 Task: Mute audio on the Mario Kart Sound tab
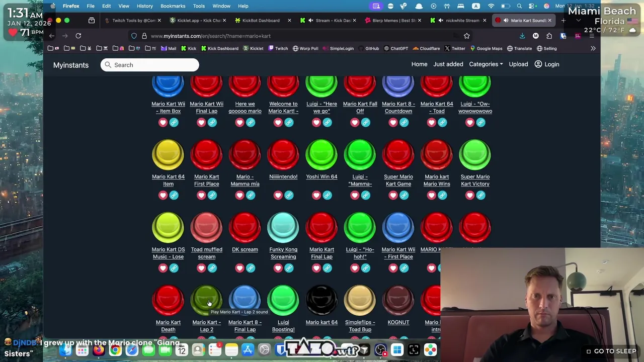[506, 21]
